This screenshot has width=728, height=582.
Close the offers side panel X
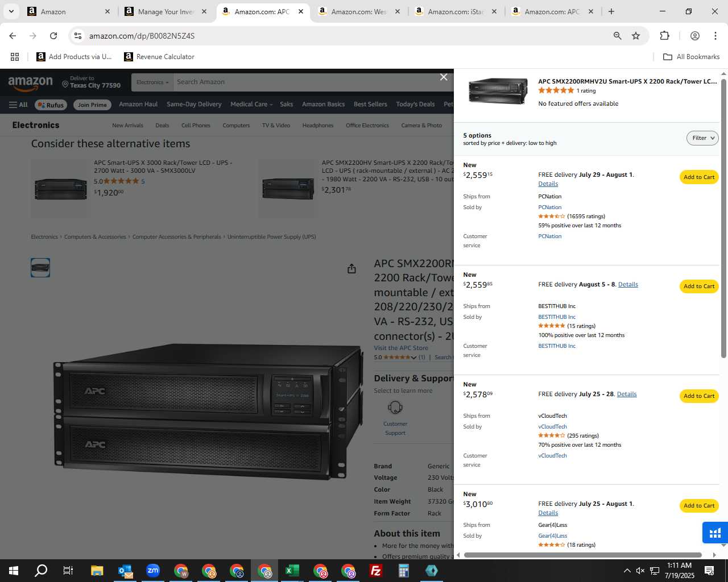(444, 77)
